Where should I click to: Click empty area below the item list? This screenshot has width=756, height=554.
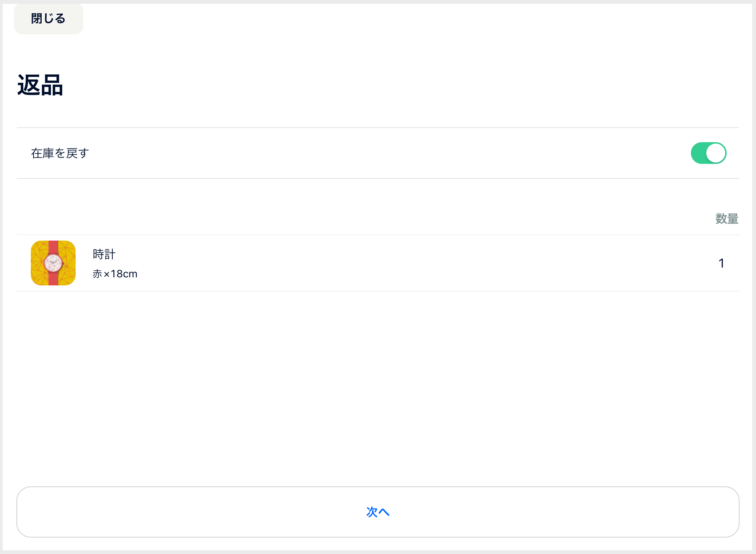point(378,385)
